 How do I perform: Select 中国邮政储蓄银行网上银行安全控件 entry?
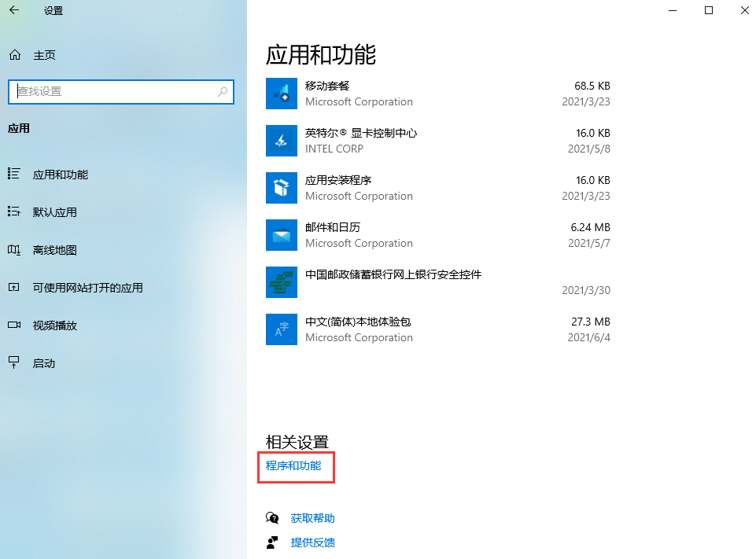coord(393,274)
